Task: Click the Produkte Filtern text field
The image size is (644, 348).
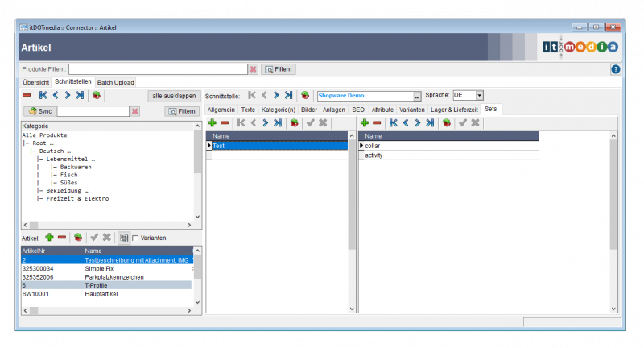Action: [158, 70]
